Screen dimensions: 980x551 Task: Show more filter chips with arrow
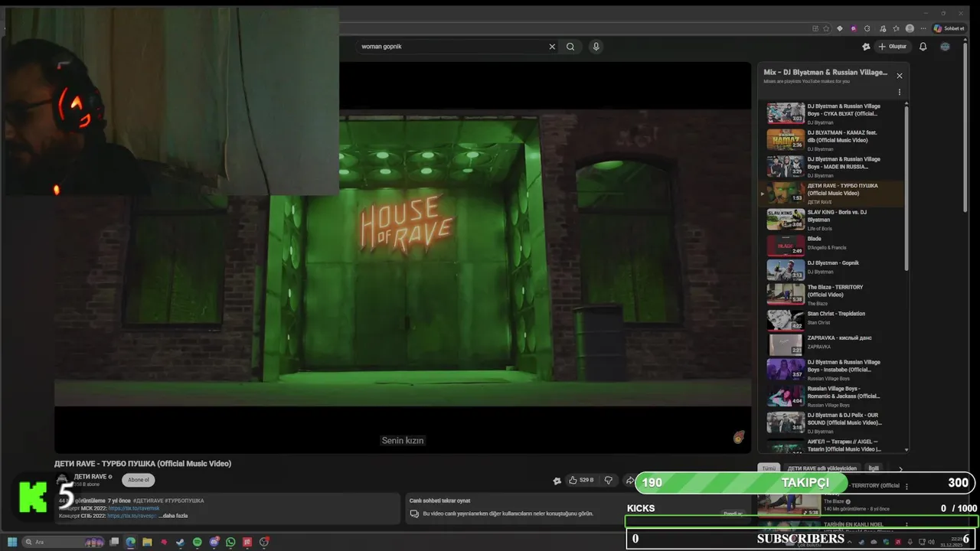click(x=900, y=468)
